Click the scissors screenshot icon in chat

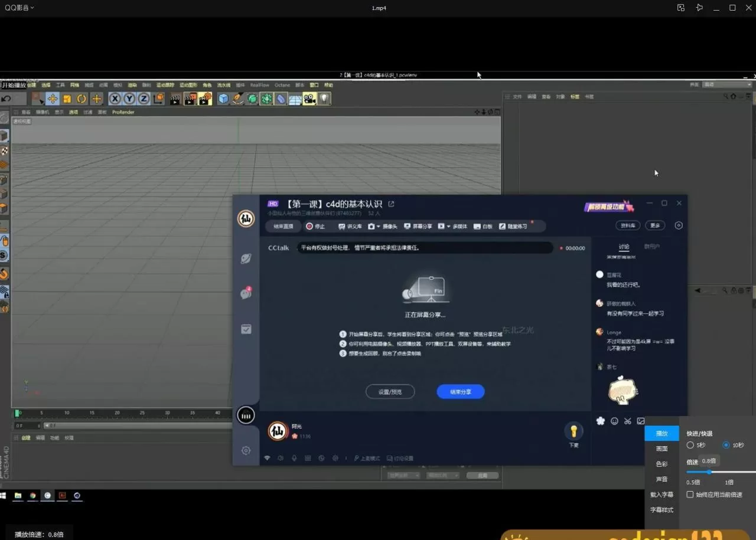[627, 421]
